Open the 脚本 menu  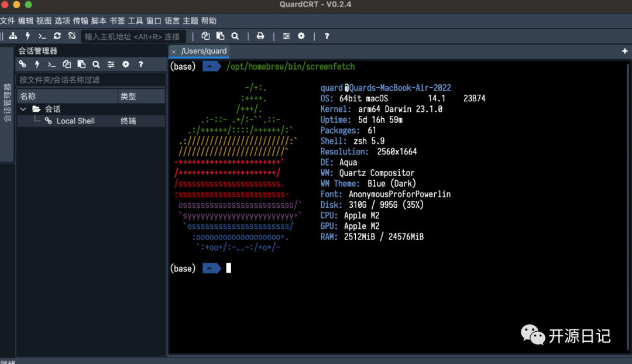click(99, 21)
